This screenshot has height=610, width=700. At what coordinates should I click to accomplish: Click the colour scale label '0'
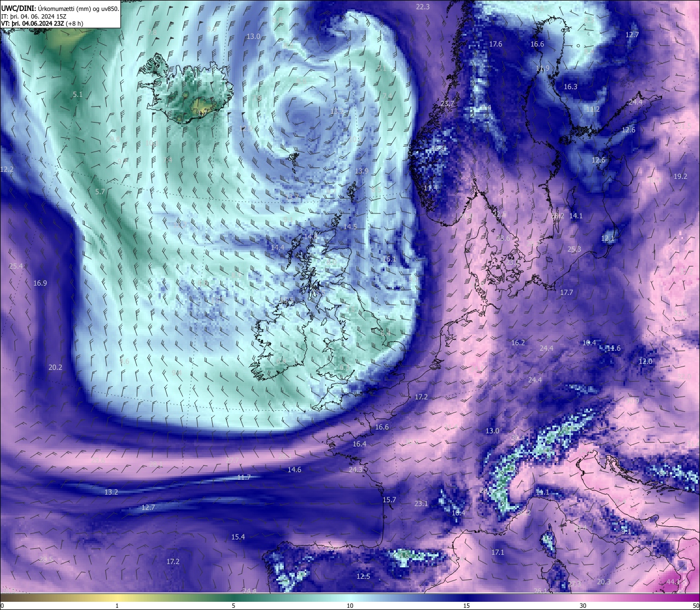point(2,606)
